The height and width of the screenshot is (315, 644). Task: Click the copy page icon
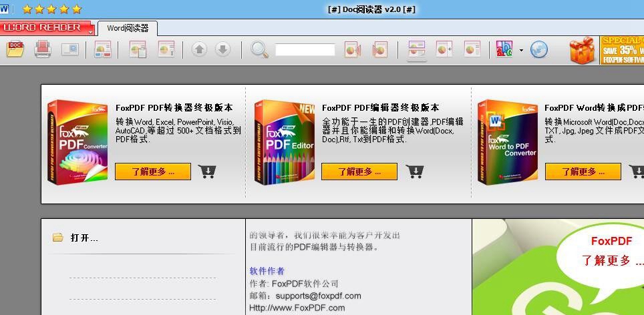(138, 49)
